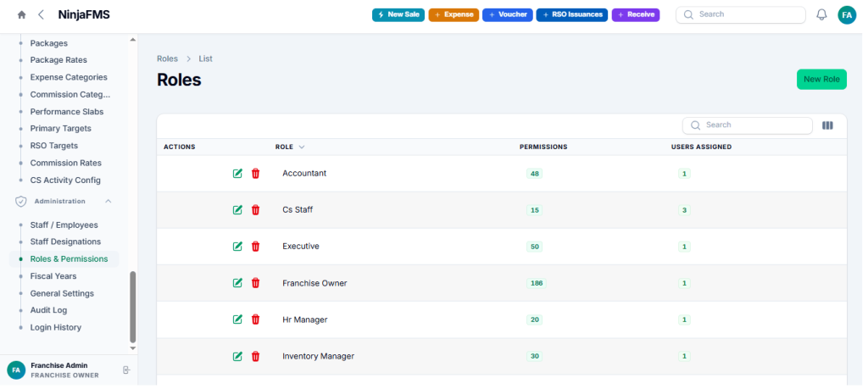The height and width of the screenshot is (389, 868).
Task: Open Staff / Employees in the sidebar
Action: (64, 225)
